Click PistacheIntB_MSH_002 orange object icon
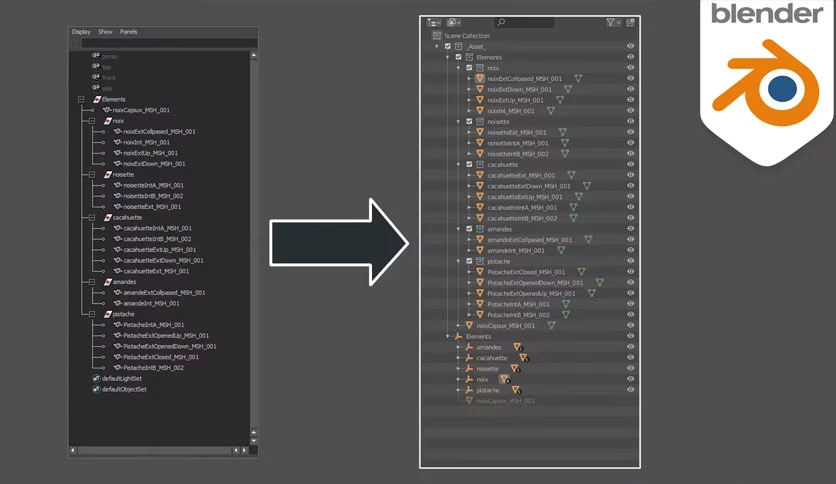Screen dimensions: 836x484 [480, 314]
